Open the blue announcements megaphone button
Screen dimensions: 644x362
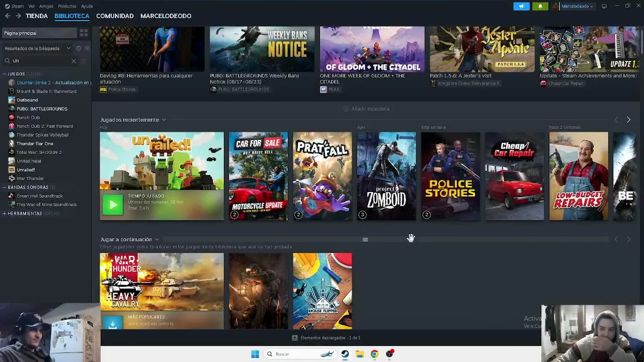point(521,6)
